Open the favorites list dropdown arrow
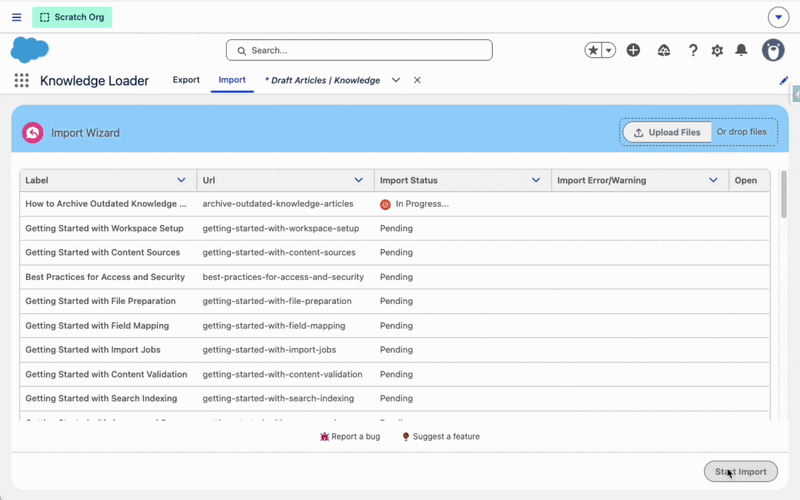Image resolution: width=800 pixels, height=500 pixels. click(x=609, y=50)
